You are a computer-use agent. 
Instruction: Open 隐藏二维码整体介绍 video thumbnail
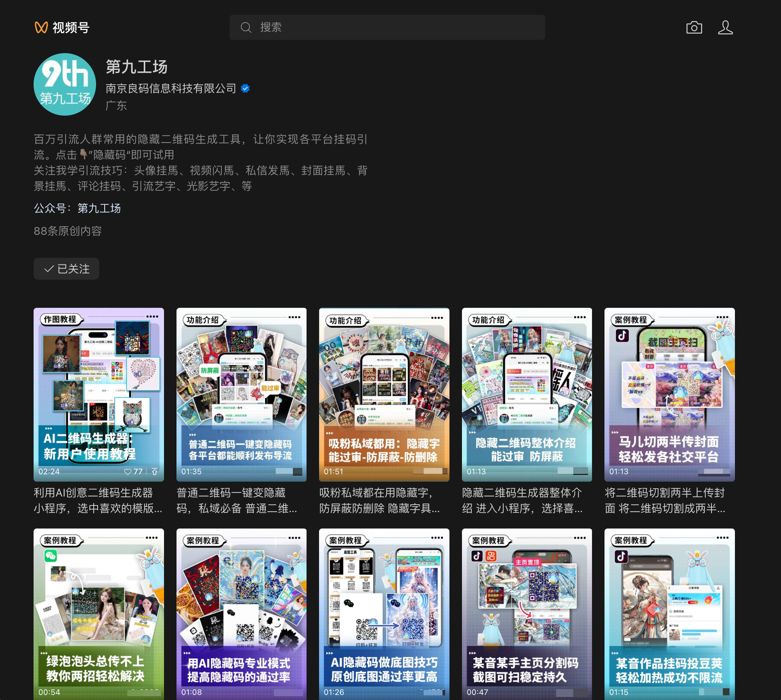coord(527,395)
